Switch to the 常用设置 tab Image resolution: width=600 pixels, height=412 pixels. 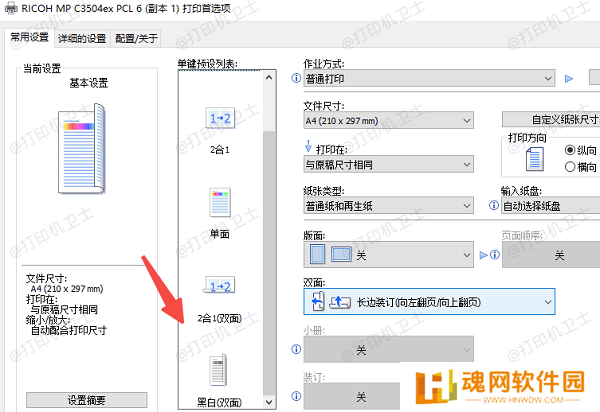coord(29,37)
